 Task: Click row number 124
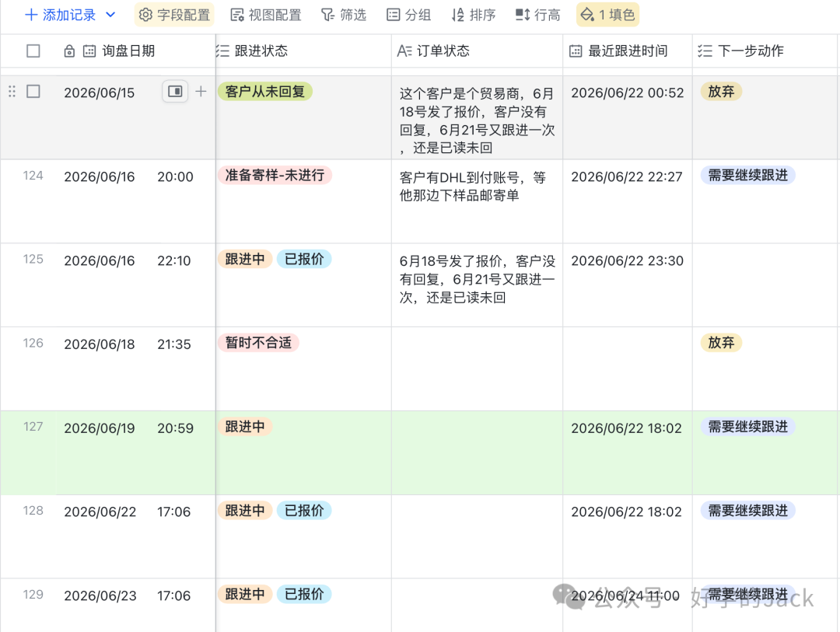pos(33,175)
